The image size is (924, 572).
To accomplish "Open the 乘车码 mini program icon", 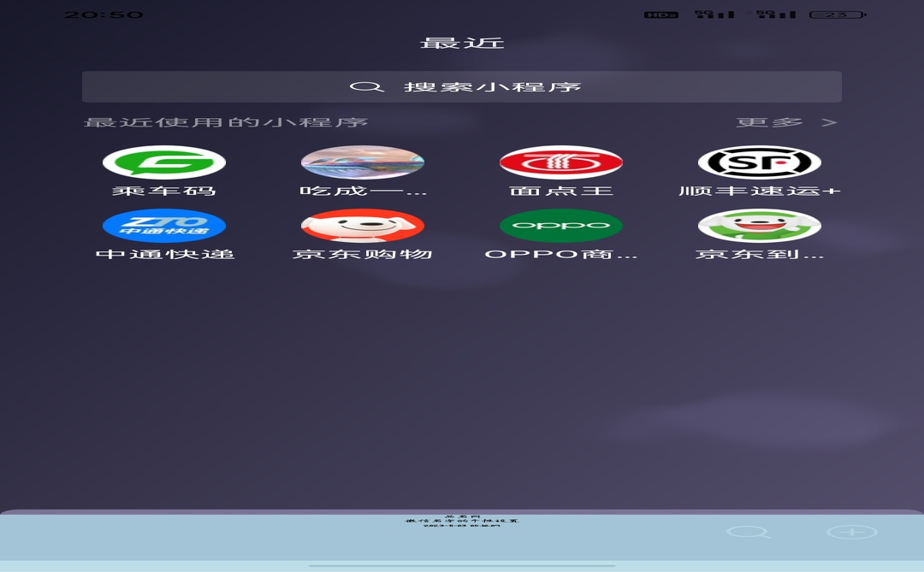I will [163, 162].
